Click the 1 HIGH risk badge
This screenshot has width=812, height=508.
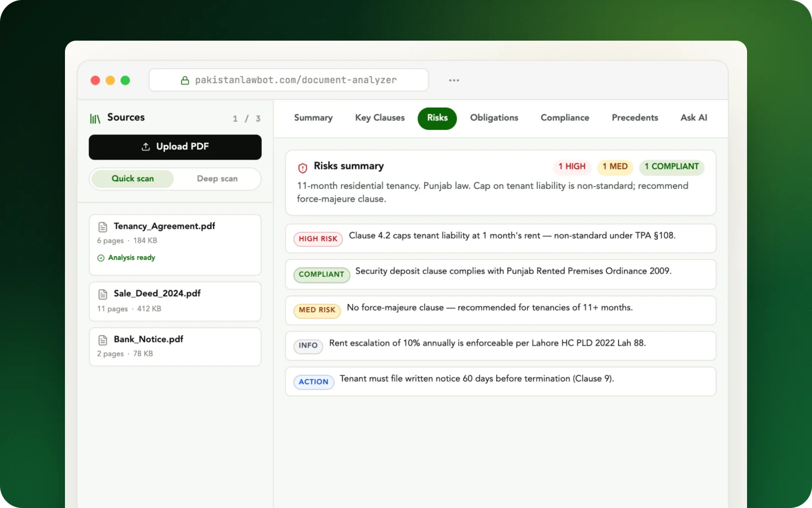[572, 167]
